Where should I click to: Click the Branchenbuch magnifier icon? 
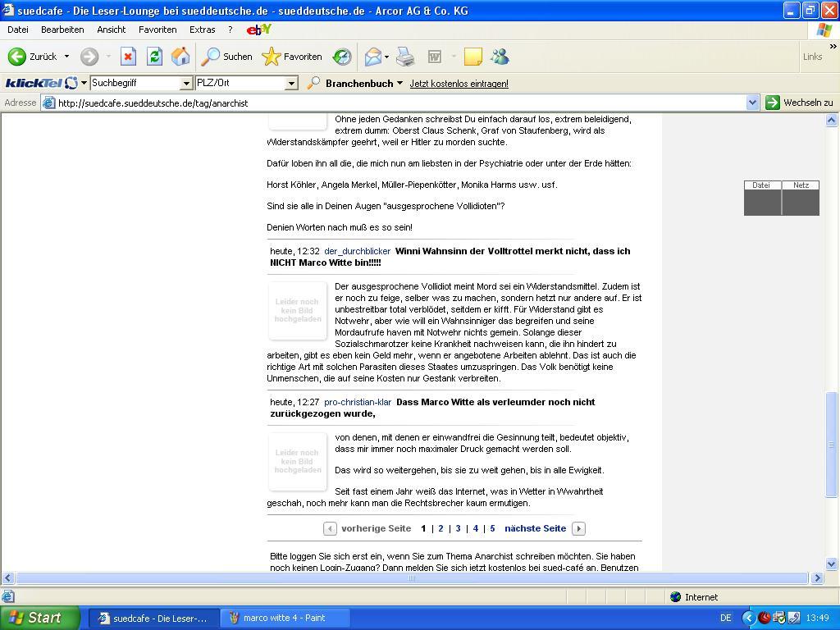(313, 83)
